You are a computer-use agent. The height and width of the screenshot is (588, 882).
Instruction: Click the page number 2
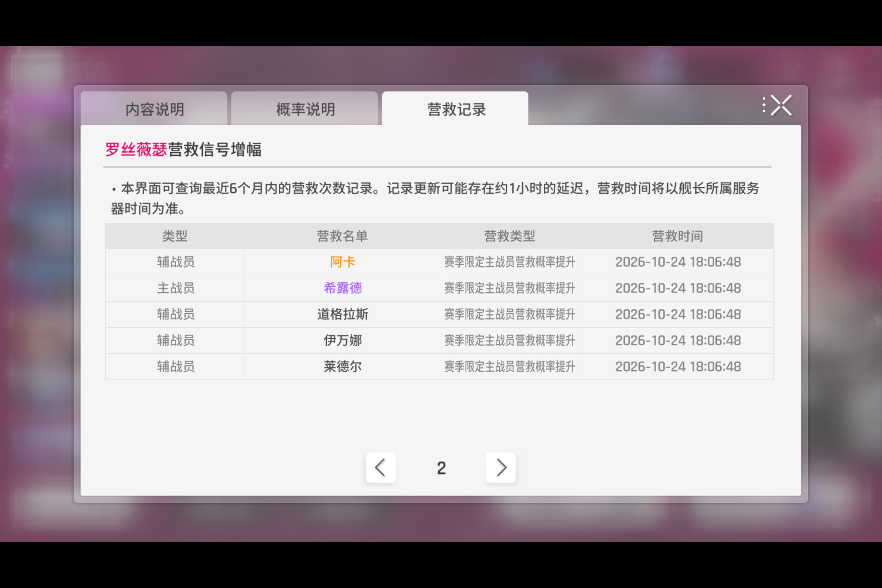pos(441,468)
